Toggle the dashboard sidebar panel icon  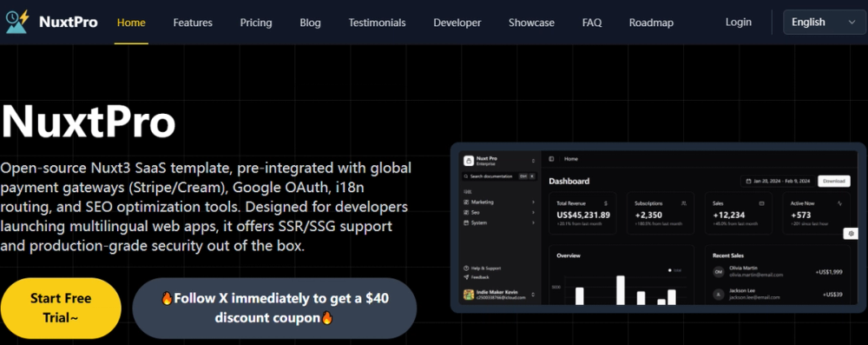pyautogui.click(x=551, y=159)
